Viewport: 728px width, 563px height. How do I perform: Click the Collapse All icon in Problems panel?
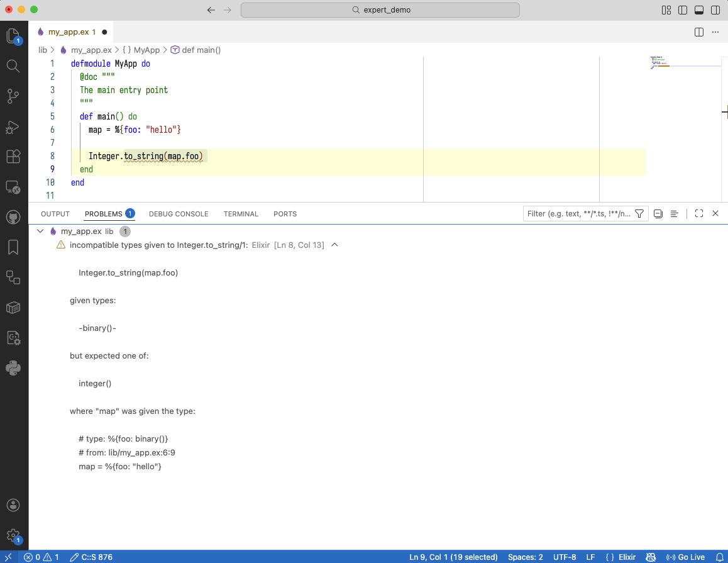(x=658, y=213)
